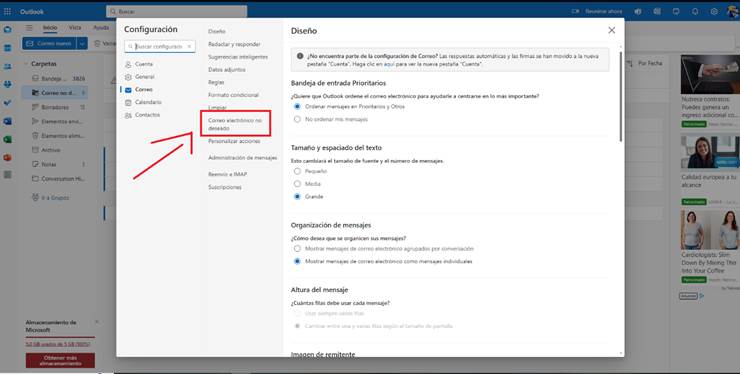Clear the settings search with the X icon
Screen dimensions: 740x374
click(x=189, y=47)
